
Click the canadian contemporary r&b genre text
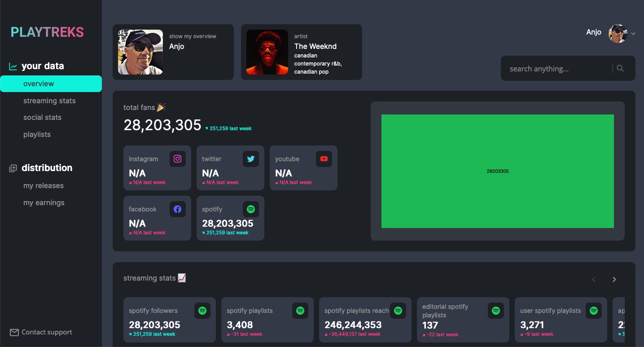tap(318, 63)
